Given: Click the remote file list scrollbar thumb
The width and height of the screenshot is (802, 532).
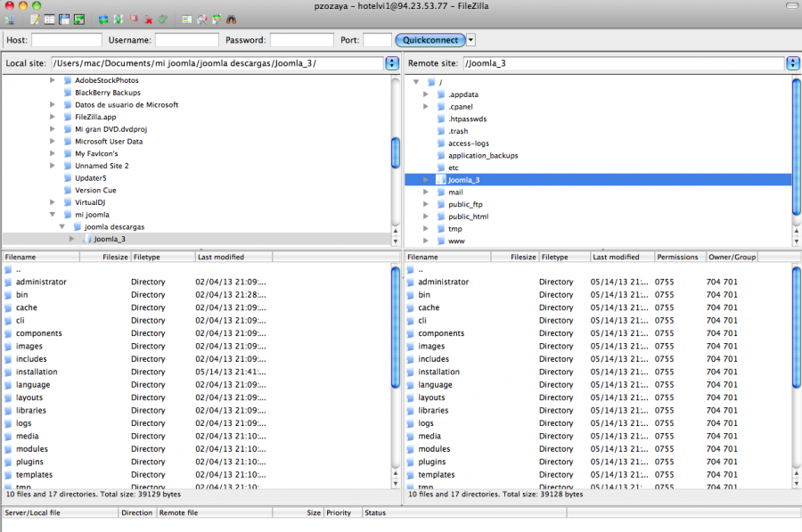Looking at the screenshot, I should pyautogui.click(x=797, y=327).
